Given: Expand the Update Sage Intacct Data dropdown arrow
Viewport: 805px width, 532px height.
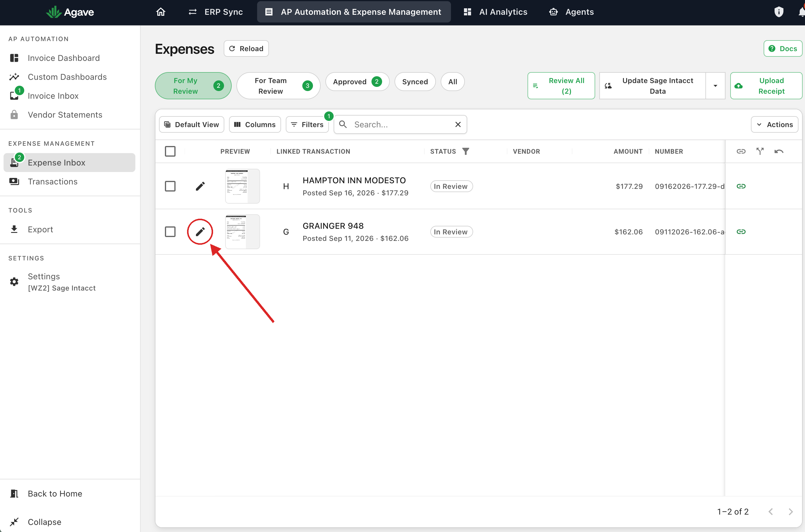Looking at the screenshot, I should 715,86.
